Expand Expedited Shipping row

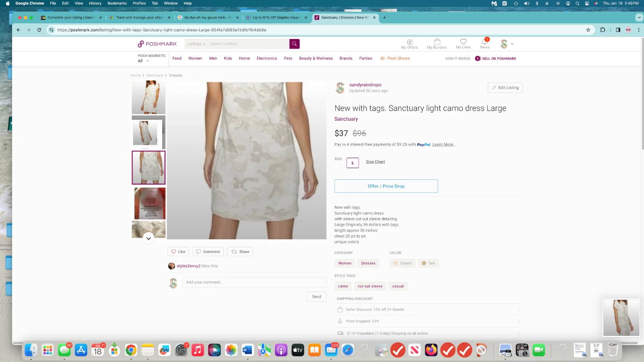pyautogui.click(x=428, y=333)
